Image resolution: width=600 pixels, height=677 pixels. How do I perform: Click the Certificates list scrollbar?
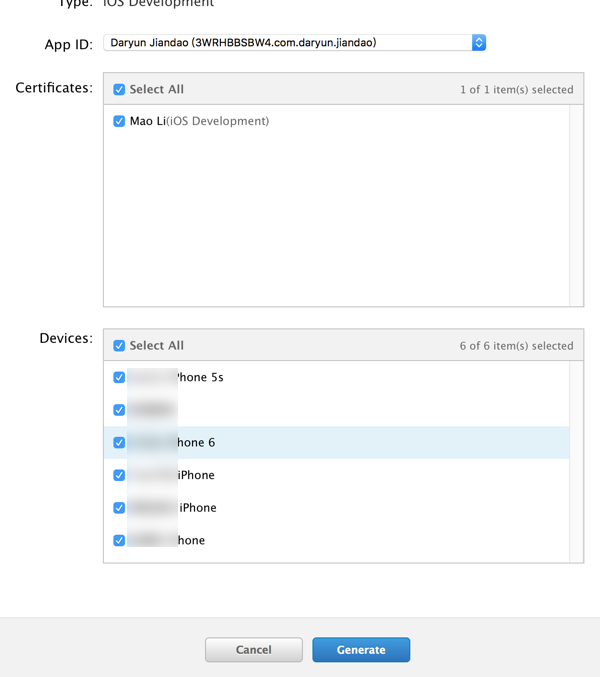pyautogui.click(x=576, y=205)
